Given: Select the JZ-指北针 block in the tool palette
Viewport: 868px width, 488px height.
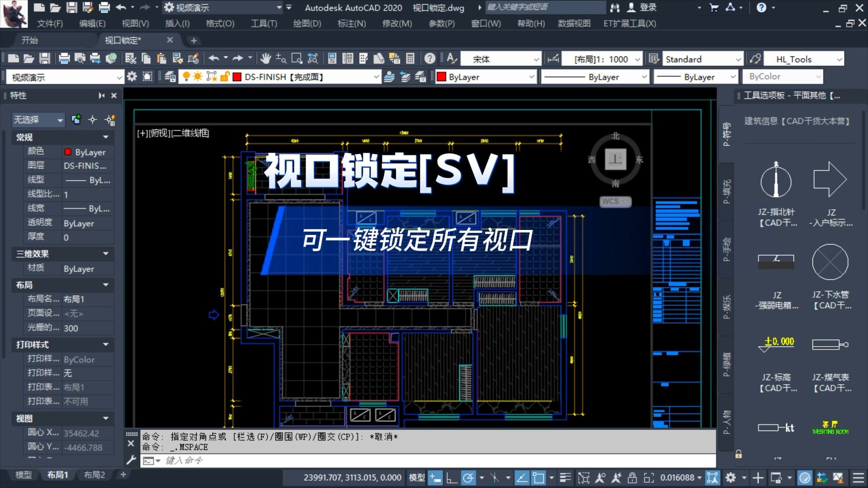Looking at the screenshot, I should (x=776, y=181).
